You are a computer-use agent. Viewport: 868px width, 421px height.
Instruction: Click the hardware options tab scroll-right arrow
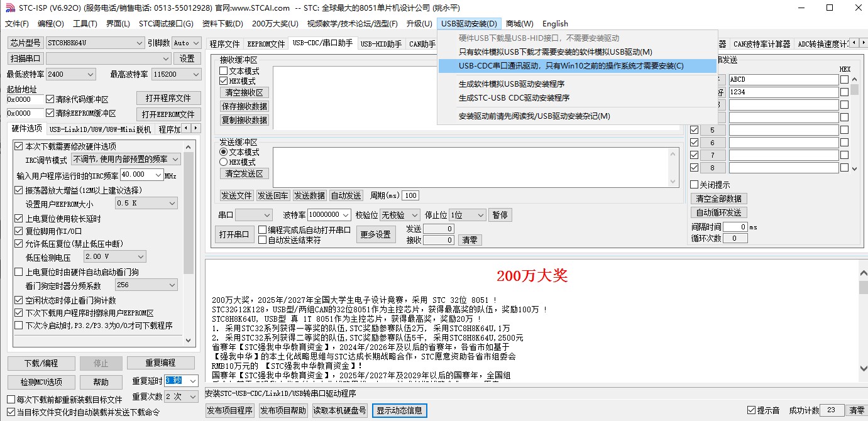point(195,129)
